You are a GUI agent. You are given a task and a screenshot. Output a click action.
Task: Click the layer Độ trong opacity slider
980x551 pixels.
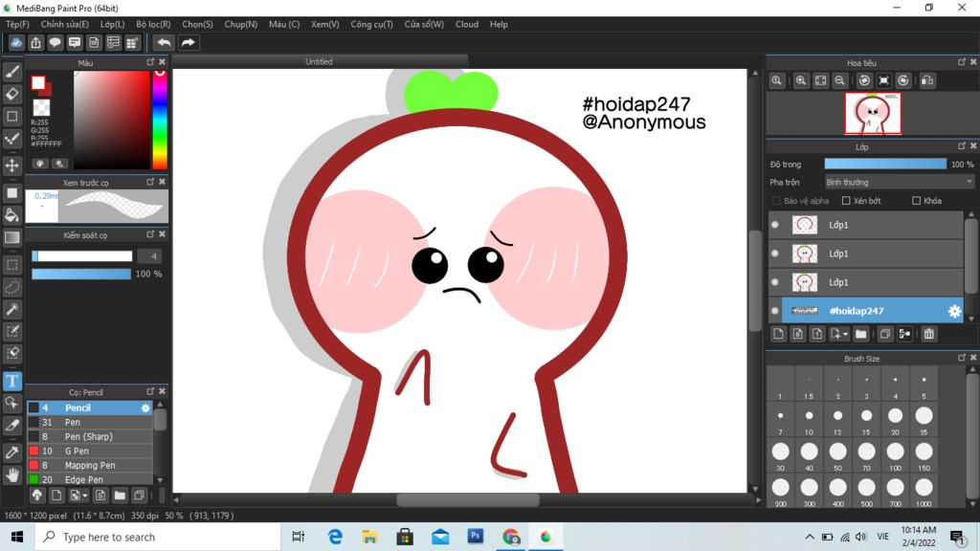click(885, 165)
